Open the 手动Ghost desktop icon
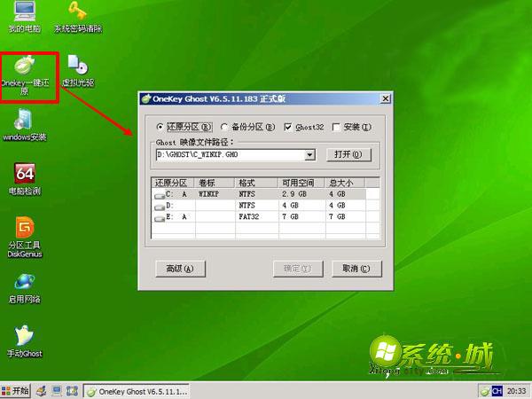The height and width of the screenshot is (399, 532). click(25, 341)
